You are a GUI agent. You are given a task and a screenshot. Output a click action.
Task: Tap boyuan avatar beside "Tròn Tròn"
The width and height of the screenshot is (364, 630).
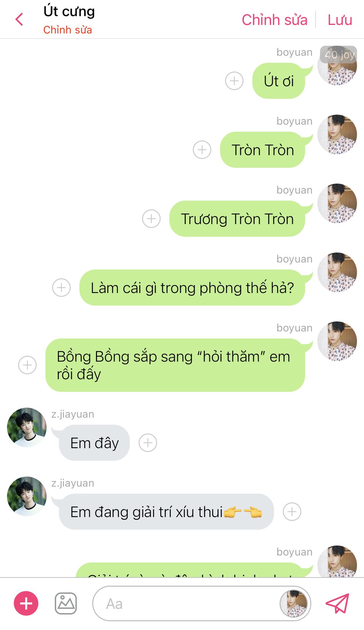pyautogui.click(x=337, y=134)
